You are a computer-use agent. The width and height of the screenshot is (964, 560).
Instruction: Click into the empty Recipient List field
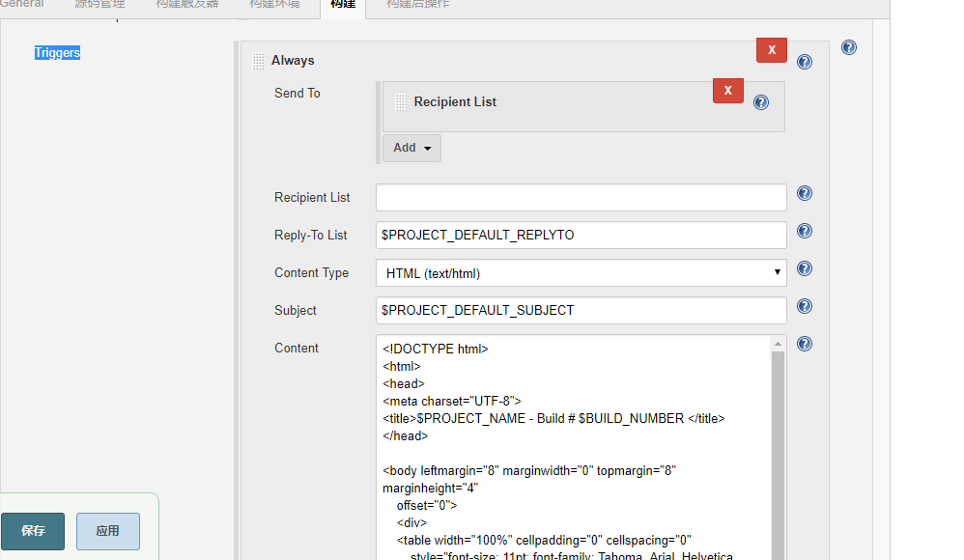point(581,197)
